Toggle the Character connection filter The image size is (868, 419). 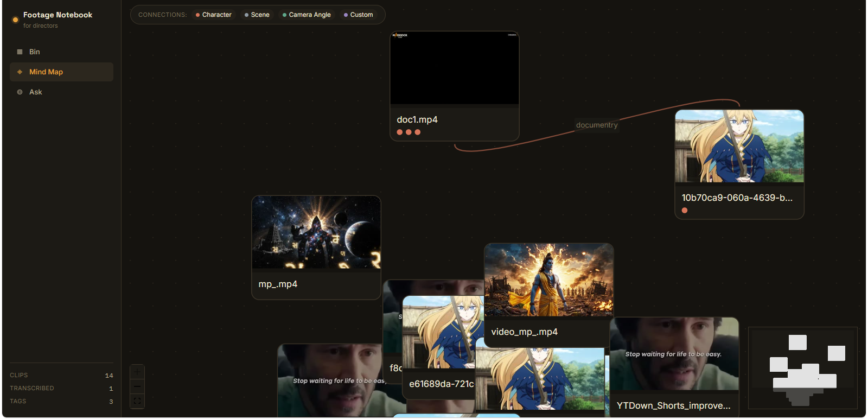click(x=214, y=15)
